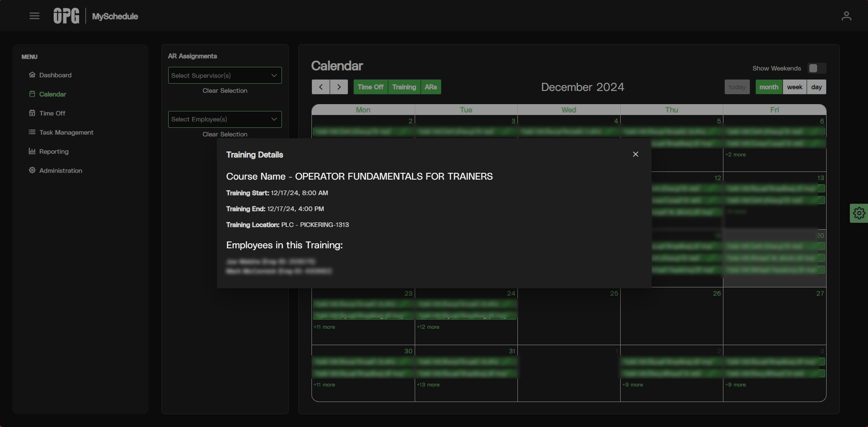Go to previous month arrow

tap(321, 87)
